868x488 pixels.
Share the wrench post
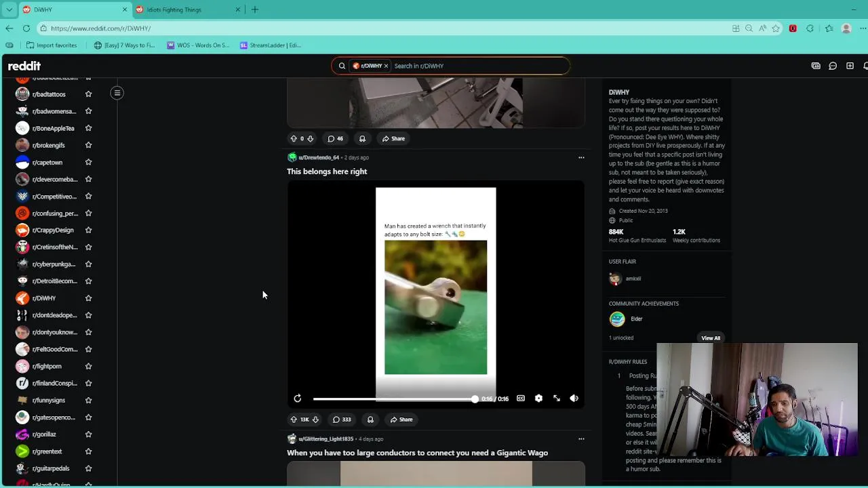click(x=401, y=420)
